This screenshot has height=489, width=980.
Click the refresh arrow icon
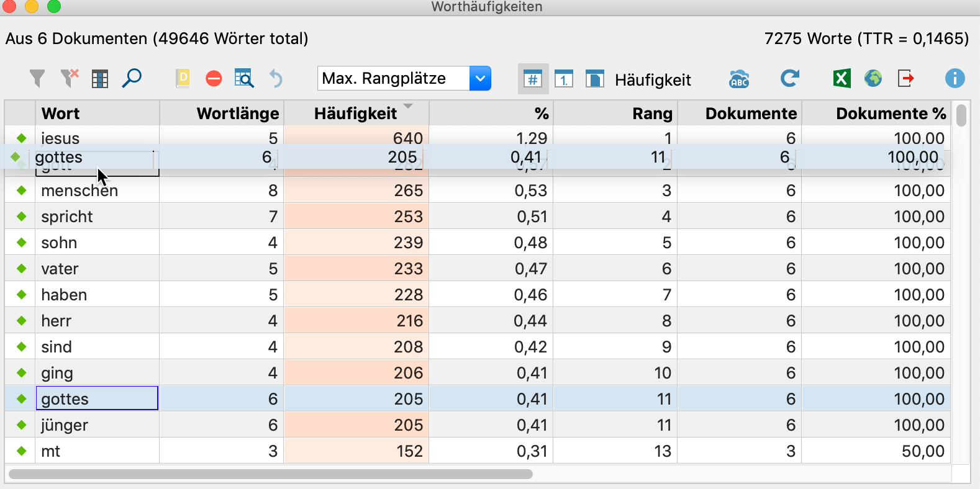(789, 79)
